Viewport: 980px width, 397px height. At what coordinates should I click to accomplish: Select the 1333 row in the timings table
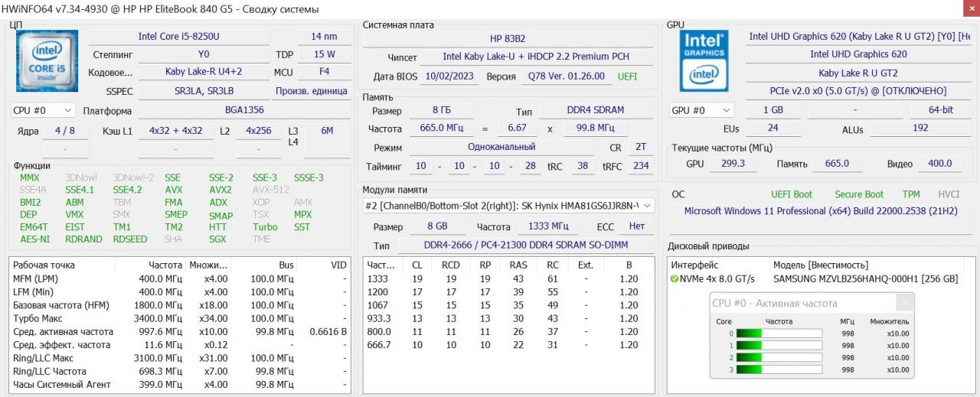[x=505, y=279]
